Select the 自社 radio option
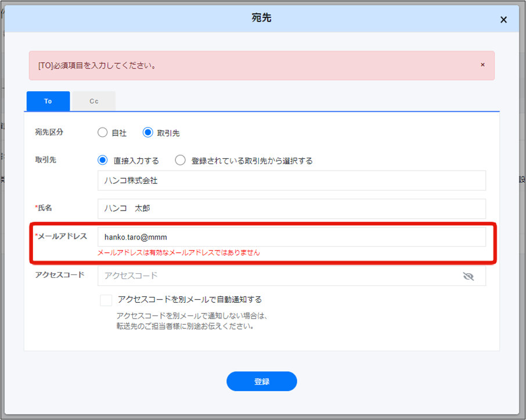This screenshot has width=526, height=420. click(x=103, y=132)
